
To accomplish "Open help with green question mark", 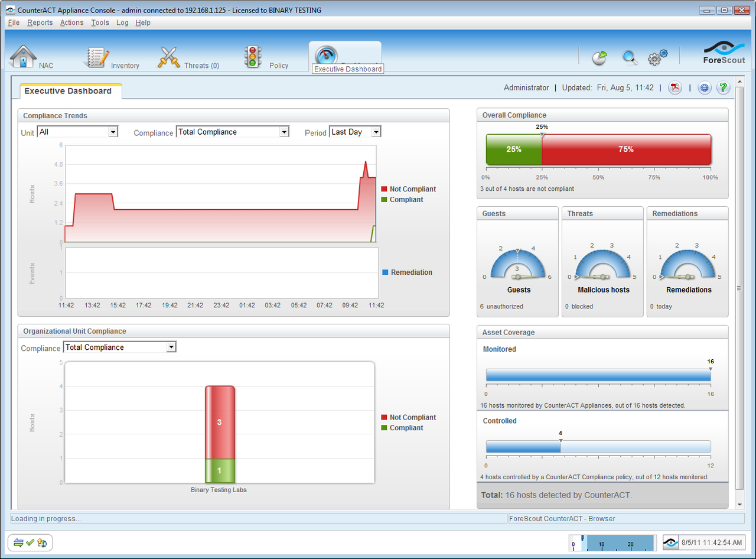I will coord(723,87).
